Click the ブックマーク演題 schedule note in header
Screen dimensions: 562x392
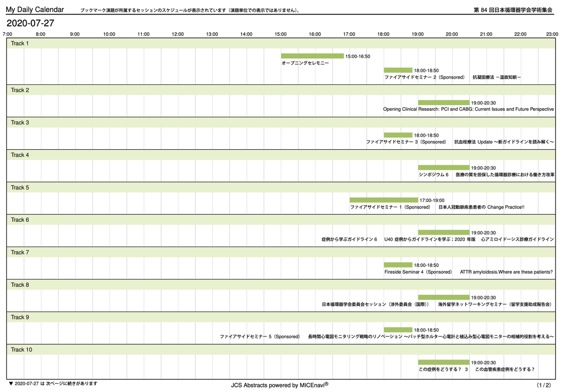coord(190,10)
